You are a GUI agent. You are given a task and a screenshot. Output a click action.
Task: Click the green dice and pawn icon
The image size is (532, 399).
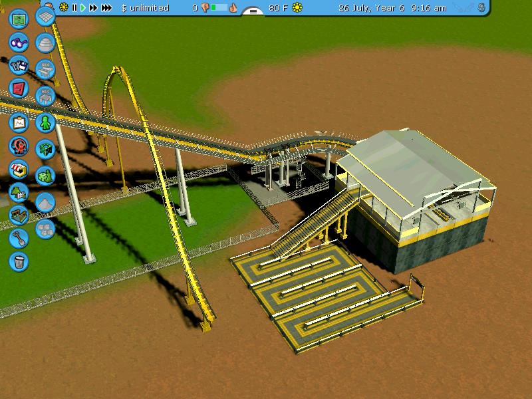pos(45,176)
